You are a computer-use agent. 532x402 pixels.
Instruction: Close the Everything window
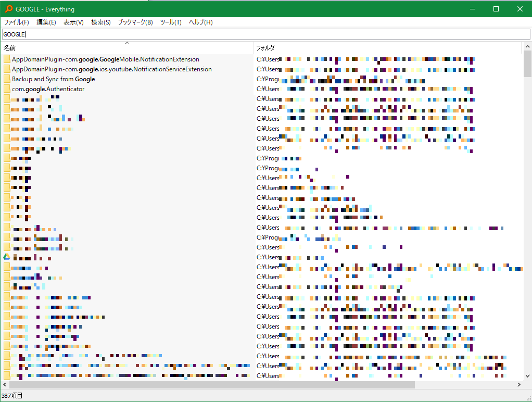coord(520,9)
